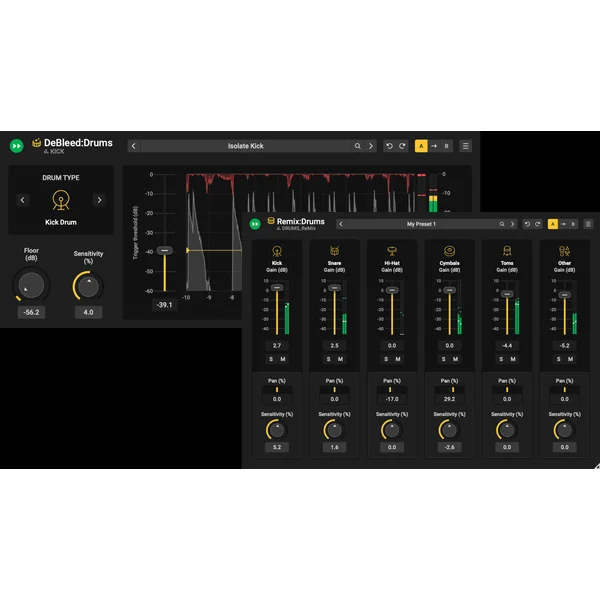Copy A to B in DeBleed:Drums
The height and width of the screenshot is (600, 600).
point(434,146)
